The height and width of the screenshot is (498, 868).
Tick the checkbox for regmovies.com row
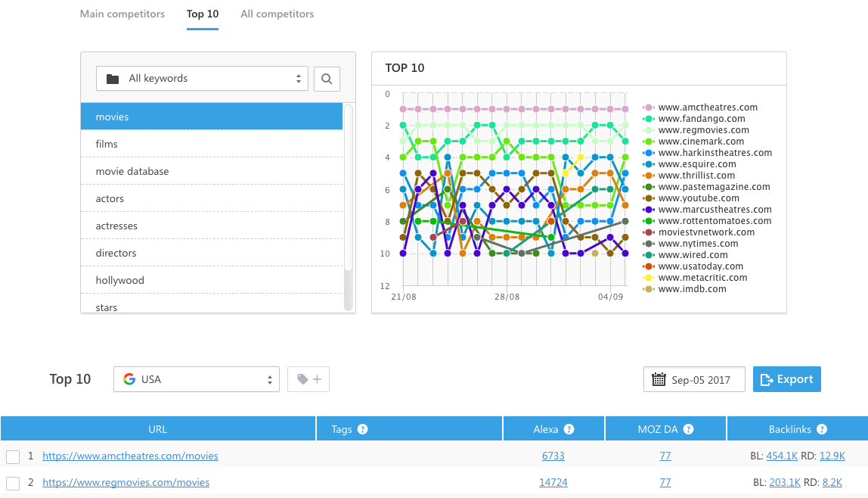click(13, 483)
